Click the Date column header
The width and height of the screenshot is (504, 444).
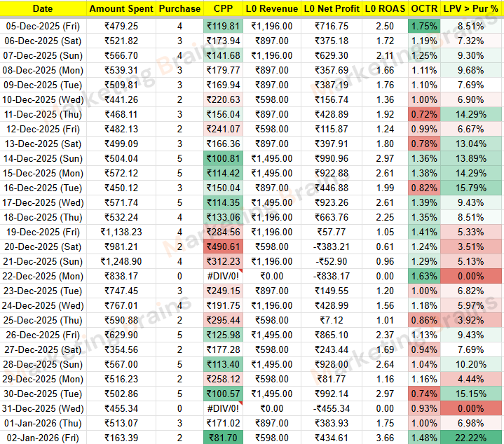(43, 9)
